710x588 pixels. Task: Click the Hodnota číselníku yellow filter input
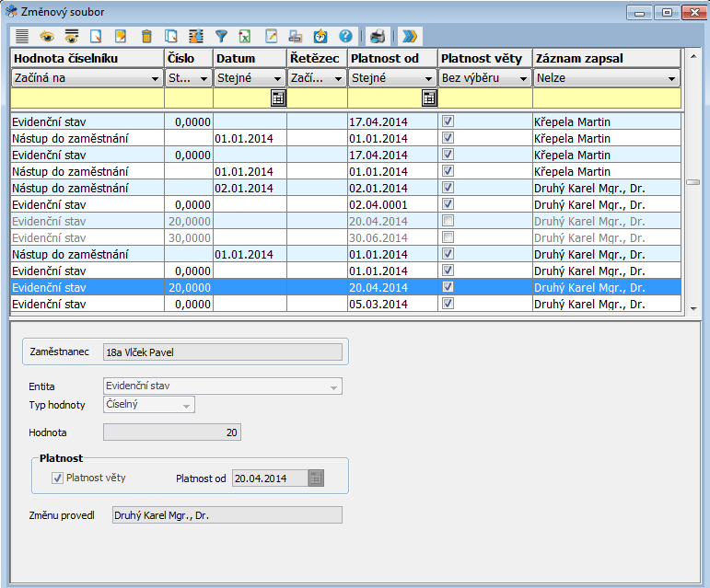87,98
